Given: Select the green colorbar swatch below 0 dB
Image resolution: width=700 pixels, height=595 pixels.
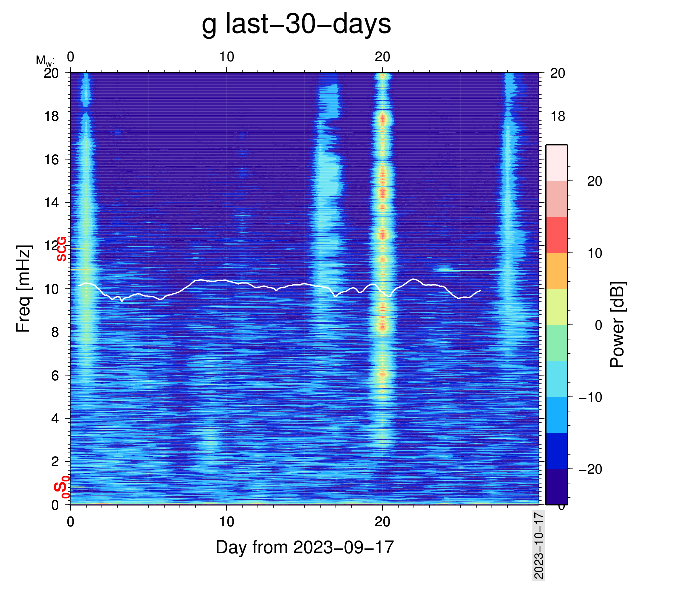Looking at the screenshot, I should [x=556, y=343].
